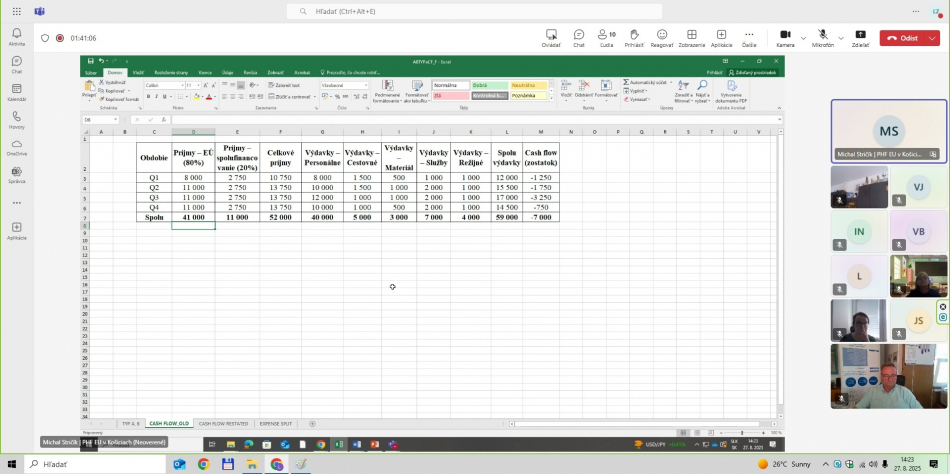
Task: Open the Reagovať reactions menu
Action: 662,37
